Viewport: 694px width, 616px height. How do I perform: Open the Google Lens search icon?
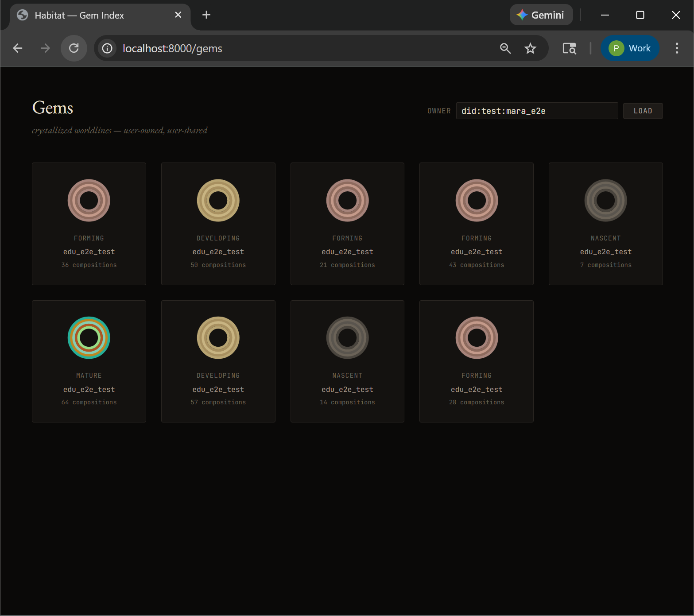point(569,48)
